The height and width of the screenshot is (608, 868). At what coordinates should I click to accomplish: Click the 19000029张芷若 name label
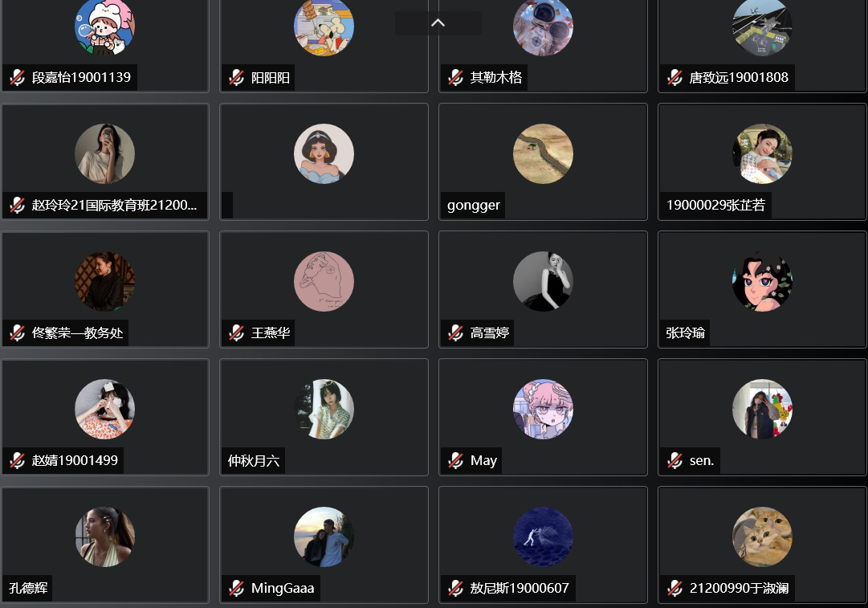715,206
